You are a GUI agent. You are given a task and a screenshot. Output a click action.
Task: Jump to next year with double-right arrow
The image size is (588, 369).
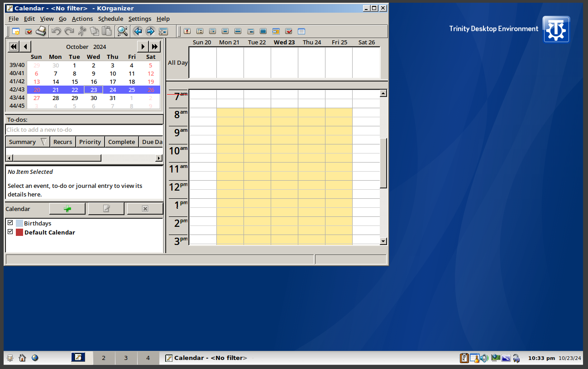[155, 46]
